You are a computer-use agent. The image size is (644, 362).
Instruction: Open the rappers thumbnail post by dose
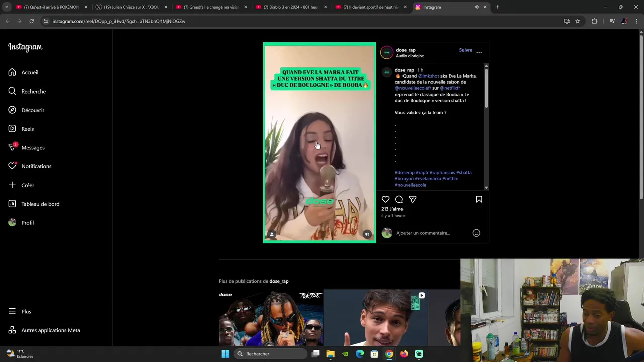click(271, 318)
